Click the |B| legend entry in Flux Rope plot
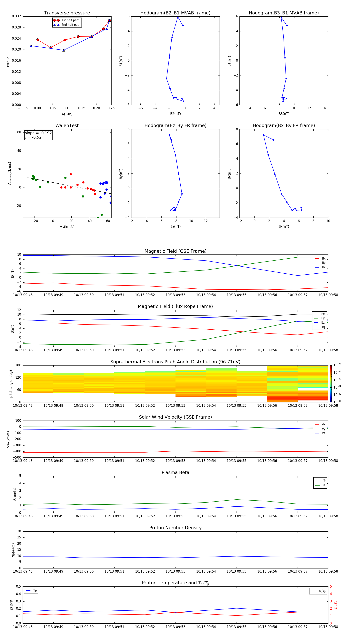351x644 pixels. [320, 327]
